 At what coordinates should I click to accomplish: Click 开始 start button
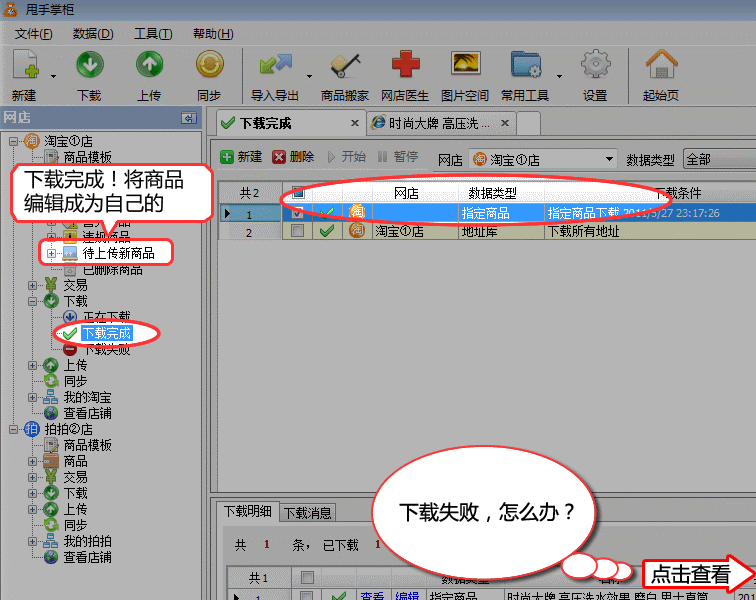click(x=347, y=157)
